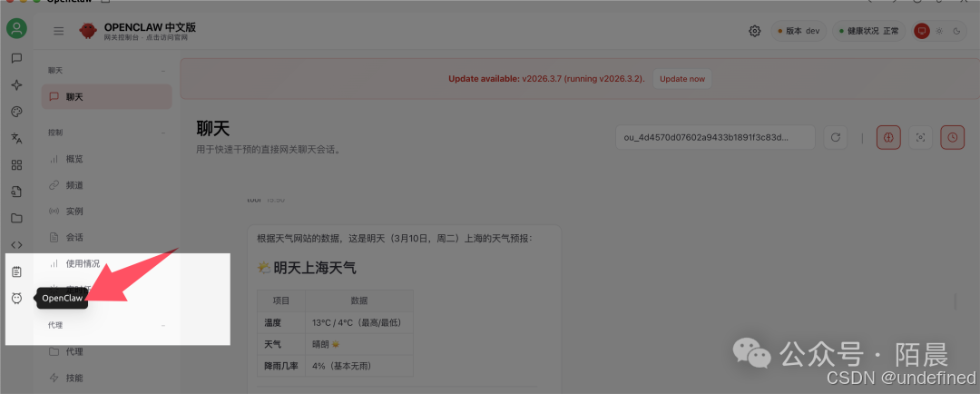
Task: Open the 实例 instances page
Action: [107, 212]
